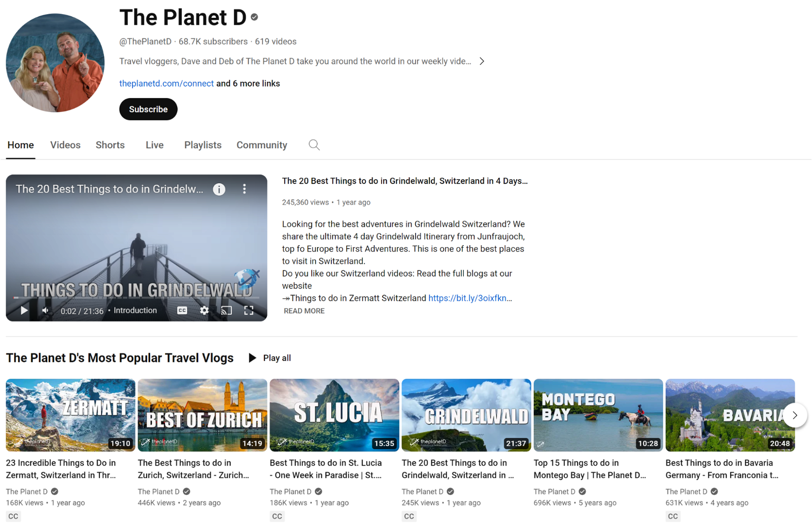
Task: Open theplanetd.com/connect link
Action: [x=166, y=84]
